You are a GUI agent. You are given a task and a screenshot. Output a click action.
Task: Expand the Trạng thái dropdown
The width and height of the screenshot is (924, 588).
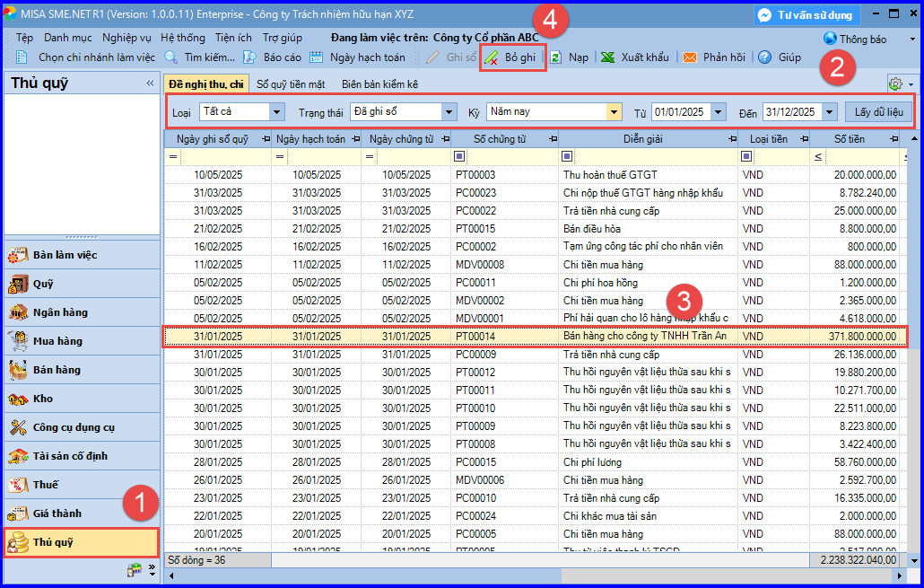pyautogui.click(x=449, y=112)
